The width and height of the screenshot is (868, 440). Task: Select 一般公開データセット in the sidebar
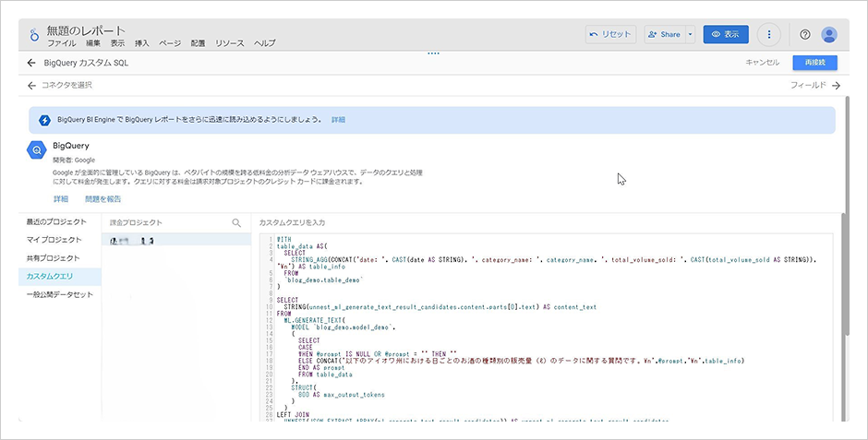[x=60, y=294]
